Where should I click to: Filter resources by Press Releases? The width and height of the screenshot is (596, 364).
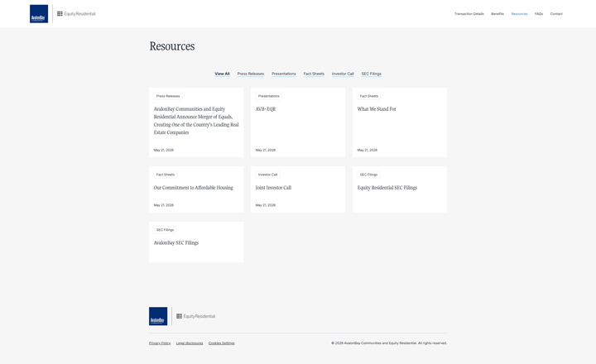[x=251, y=74]
